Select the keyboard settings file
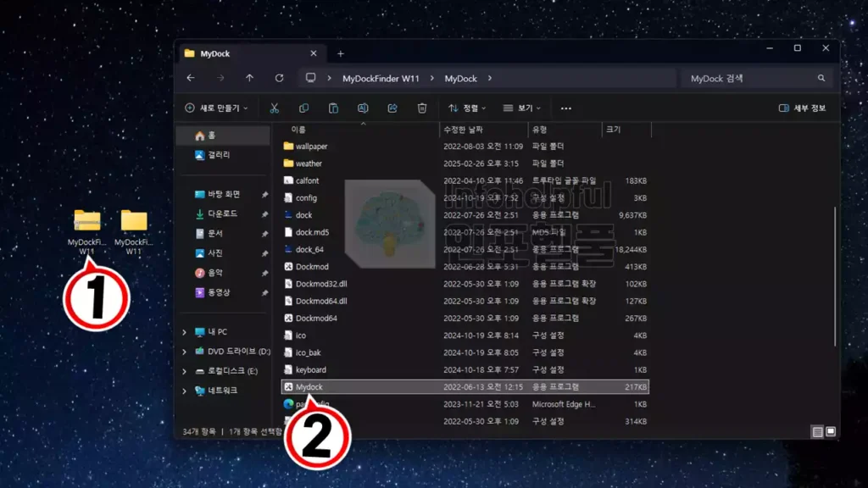 click(x=304, y=369)
